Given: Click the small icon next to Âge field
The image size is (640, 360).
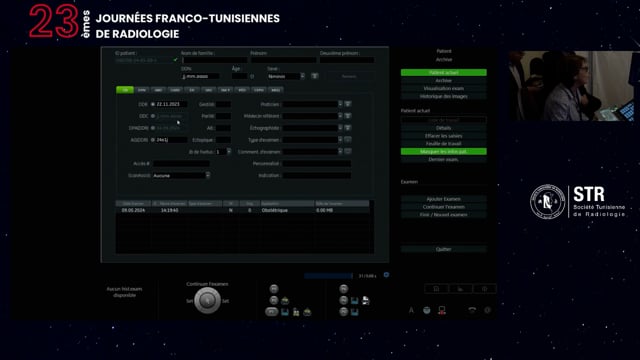Looking at the screenshot, I should 252,76.
